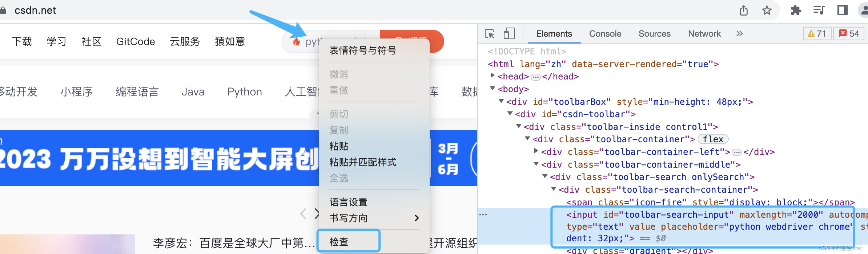The height and width of the screenshot is (254, 868).
Task: Select the 编程语言 category
Action: click(137, 91)
